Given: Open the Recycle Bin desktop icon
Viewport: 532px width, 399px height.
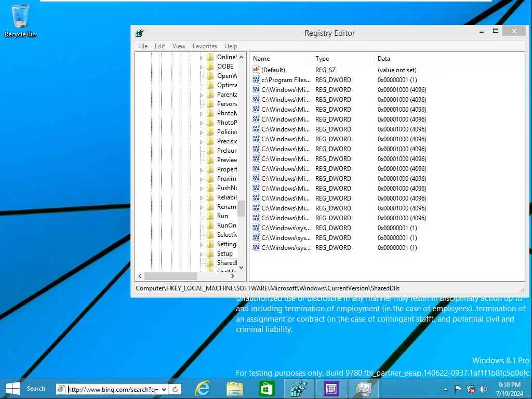Looking at the screenshot, I should [20, 21].
